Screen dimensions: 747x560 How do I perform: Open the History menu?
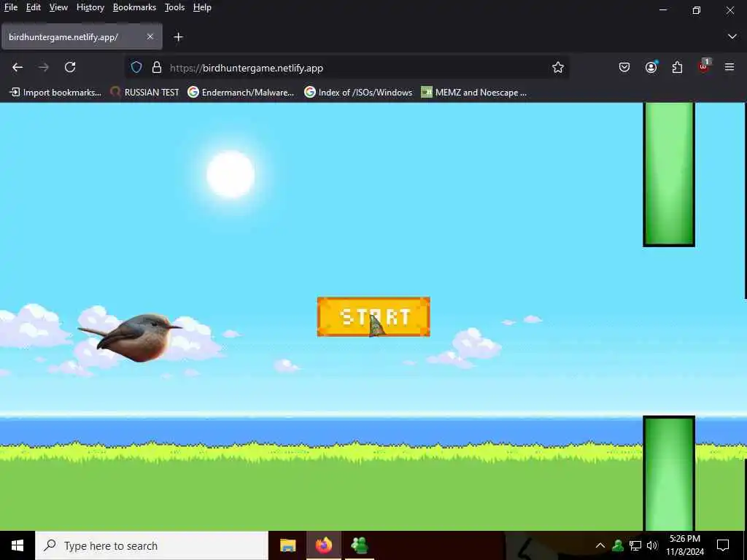click(90, 7)
